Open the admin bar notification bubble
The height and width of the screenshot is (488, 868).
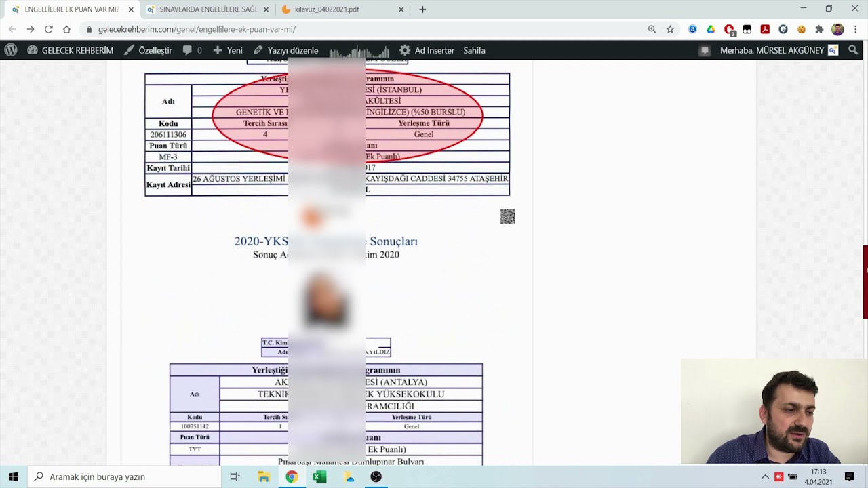(x=705, y=50)
